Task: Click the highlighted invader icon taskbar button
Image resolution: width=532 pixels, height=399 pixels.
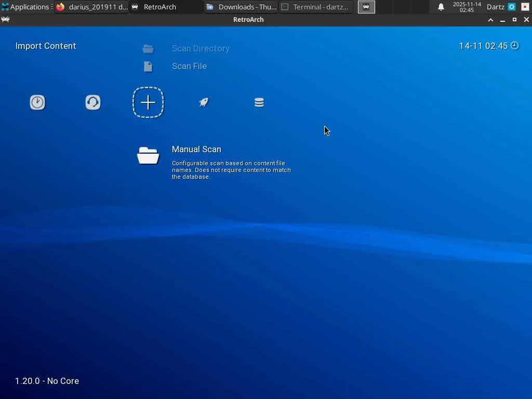Action: click(366, 7)
